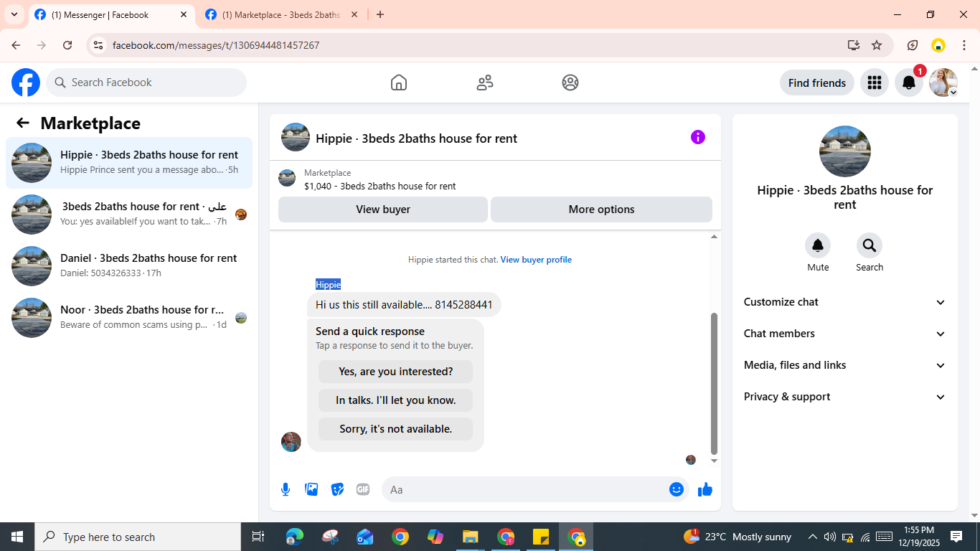Viewport: 980px width, 551px height.
Task: Open the Facebook logo home link
Action: click(26, 83)
